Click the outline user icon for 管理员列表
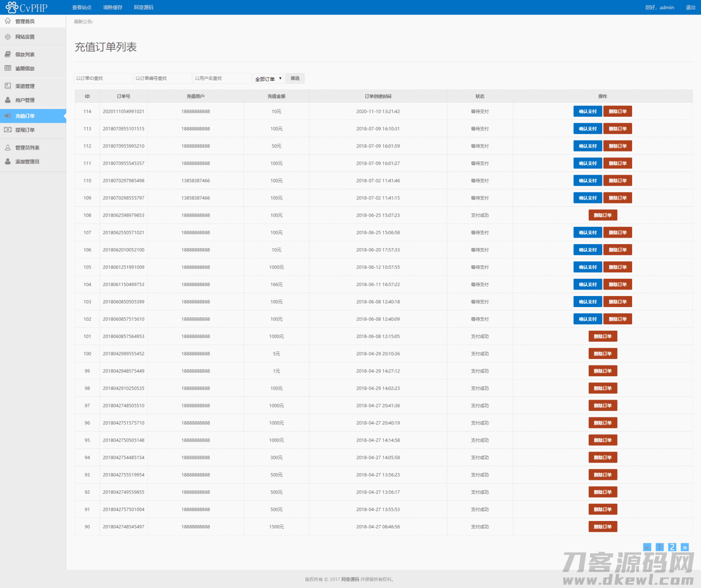701x588 pixels. point(8,147)
